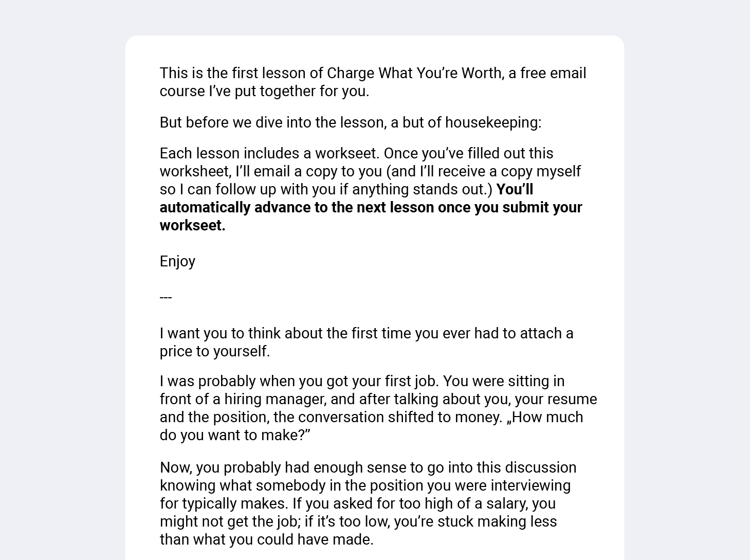Click the line starting 'But before we dive'
750x560 pixels.
351,122
